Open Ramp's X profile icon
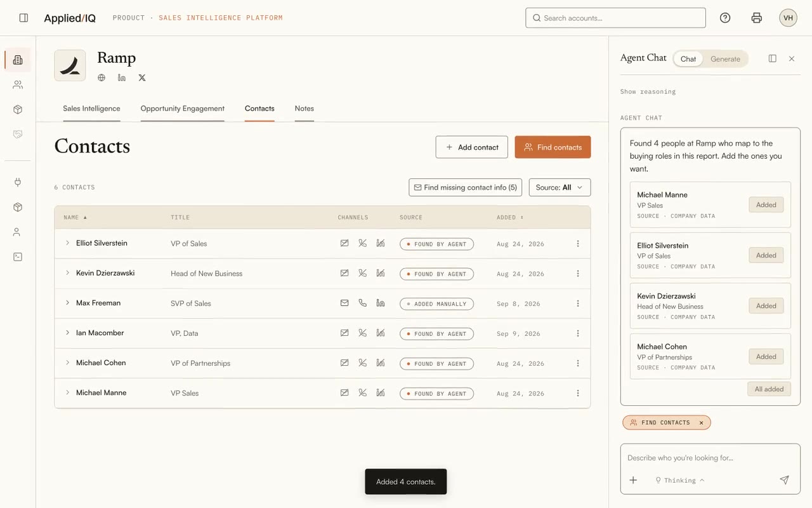812x508 pixels. [x=142, y=77]
